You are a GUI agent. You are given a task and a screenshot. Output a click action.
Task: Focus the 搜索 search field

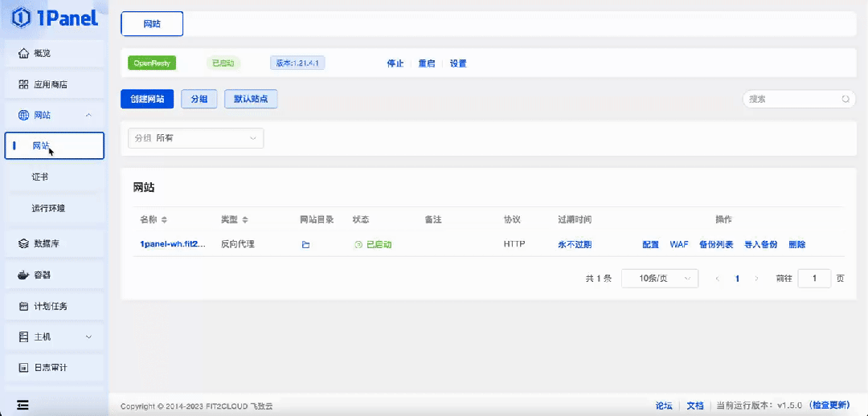tap(800, 100)
